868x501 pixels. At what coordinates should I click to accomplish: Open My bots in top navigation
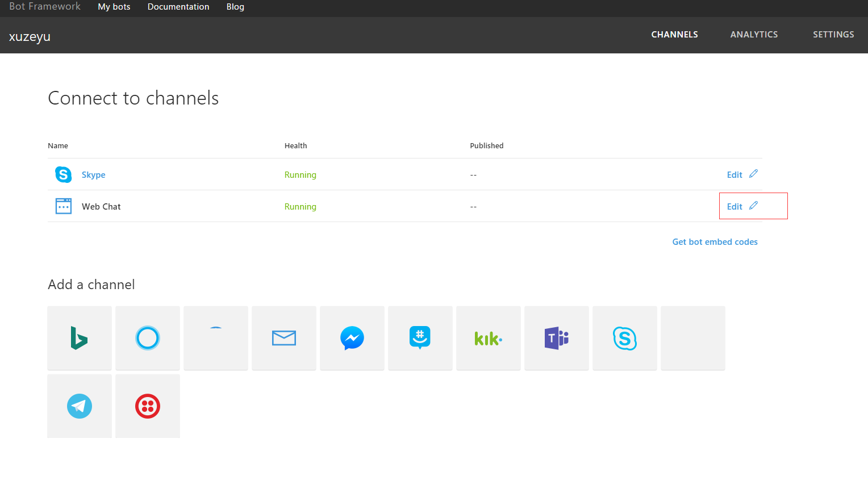114,7
